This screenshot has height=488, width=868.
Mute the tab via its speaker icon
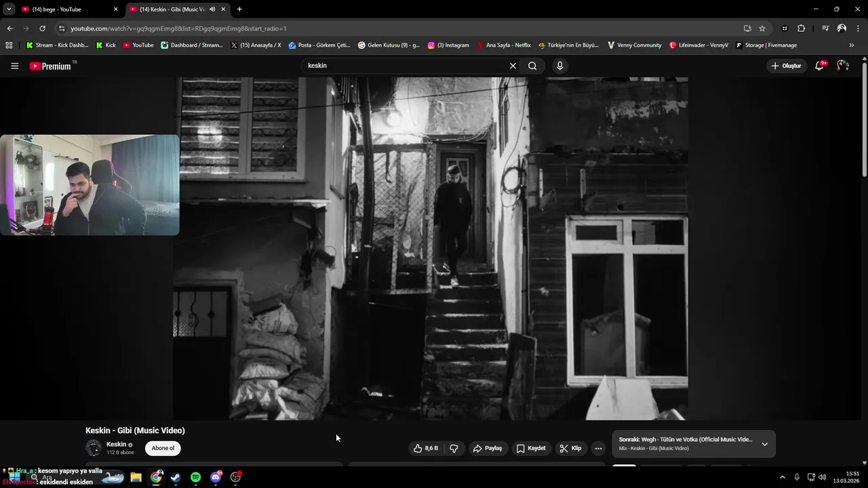pyautogui.click(x=212, y=9)
